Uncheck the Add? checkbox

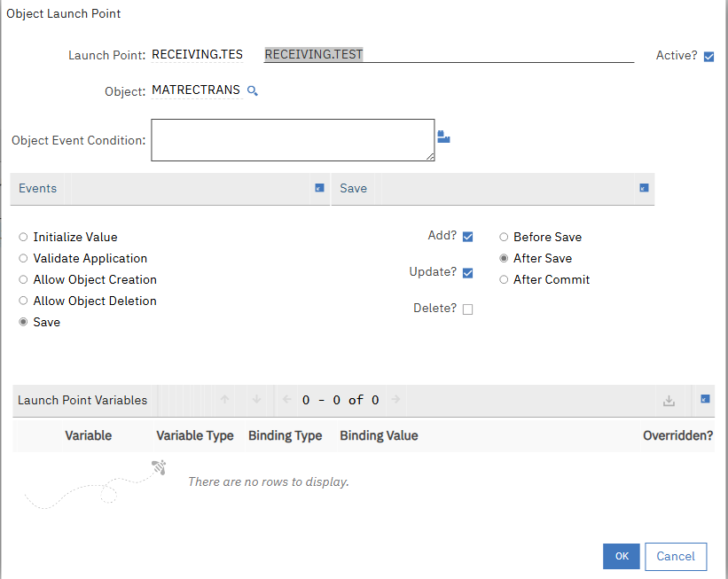point(467,237)
